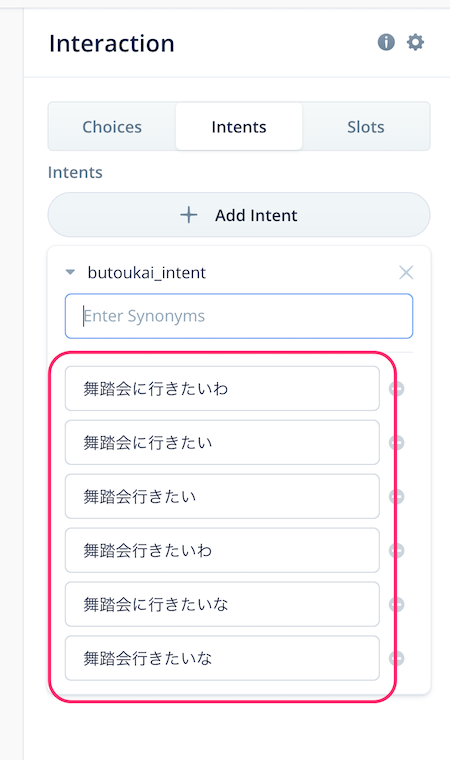Switch to the Choices tab

[112, 127]
